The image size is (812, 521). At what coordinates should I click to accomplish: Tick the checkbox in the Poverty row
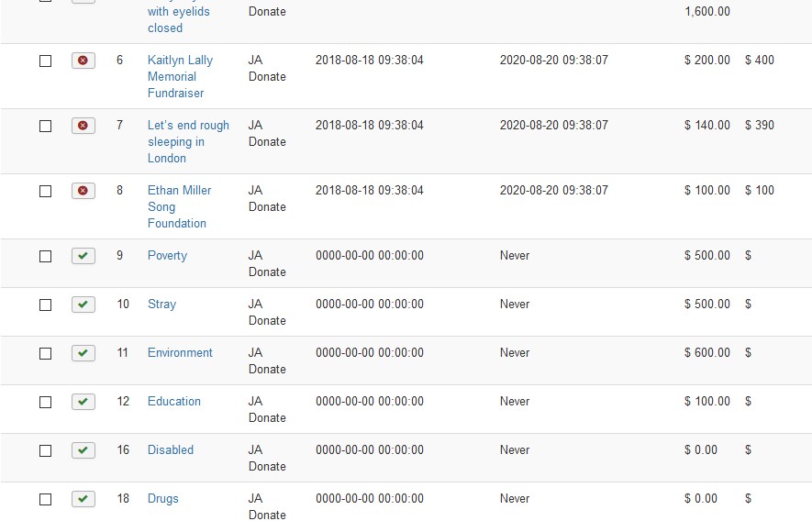pyautogui.click(x=45, y=256)
